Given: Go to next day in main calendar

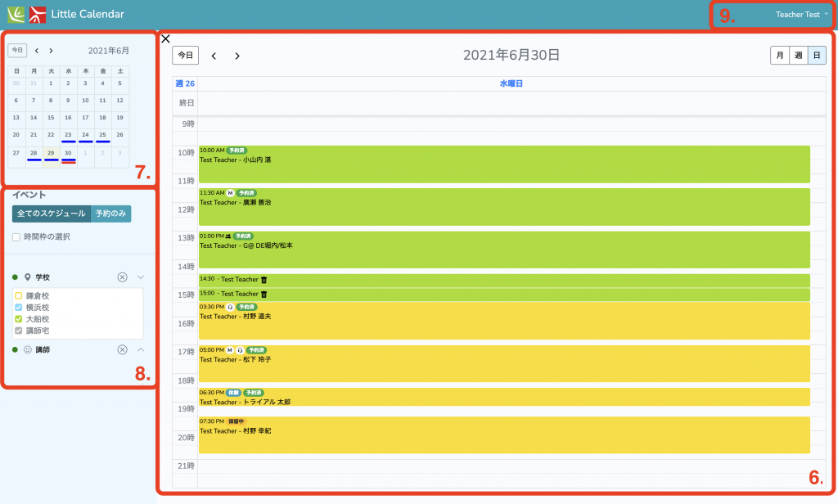Looking at the screenshot, I should coord(237,56).
